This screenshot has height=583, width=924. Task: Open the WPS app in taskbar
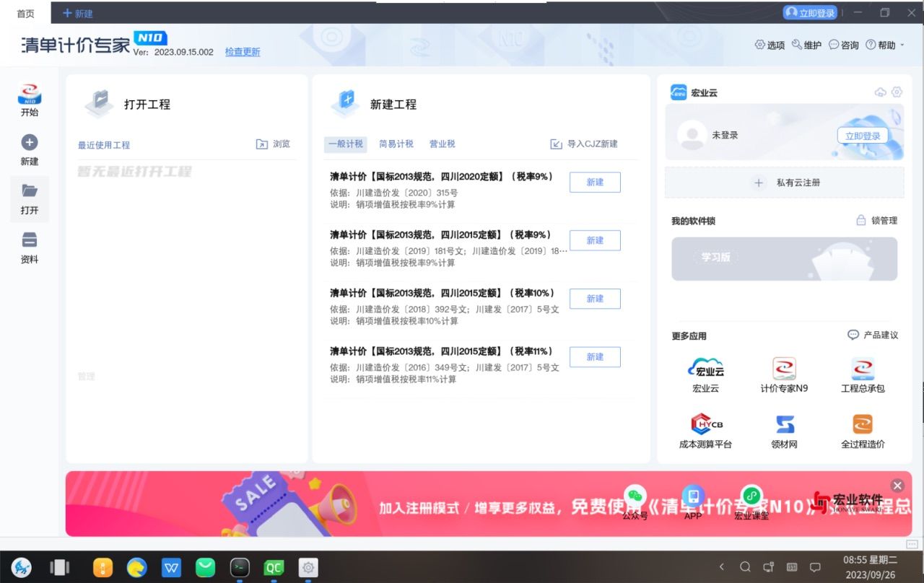click(172, 568)
